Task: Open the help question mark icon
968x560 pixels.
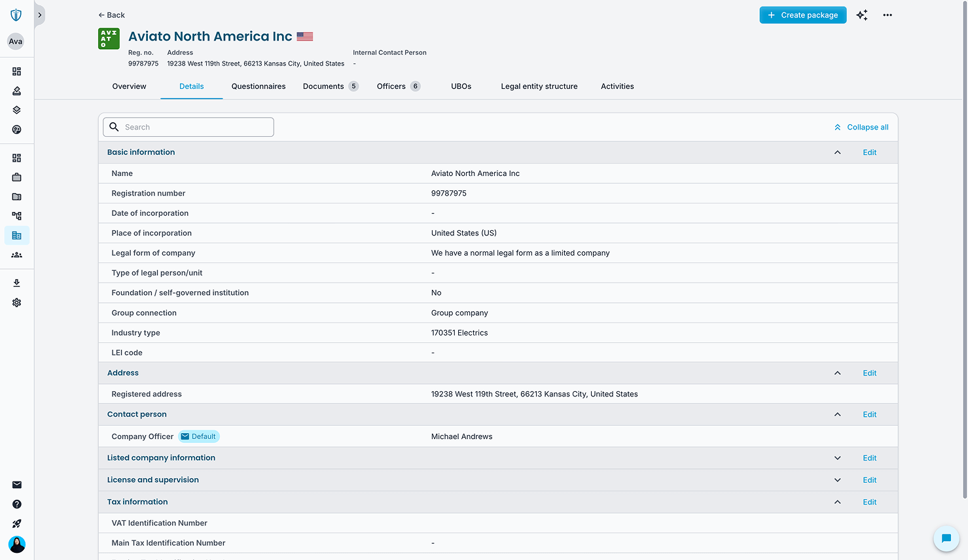Action: point(16,504)
